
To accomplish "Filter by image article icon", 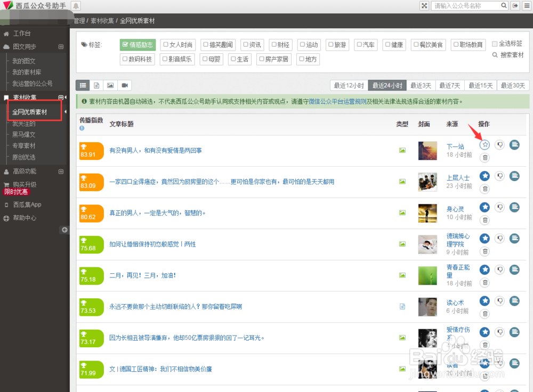I will [x=110, y=85].
